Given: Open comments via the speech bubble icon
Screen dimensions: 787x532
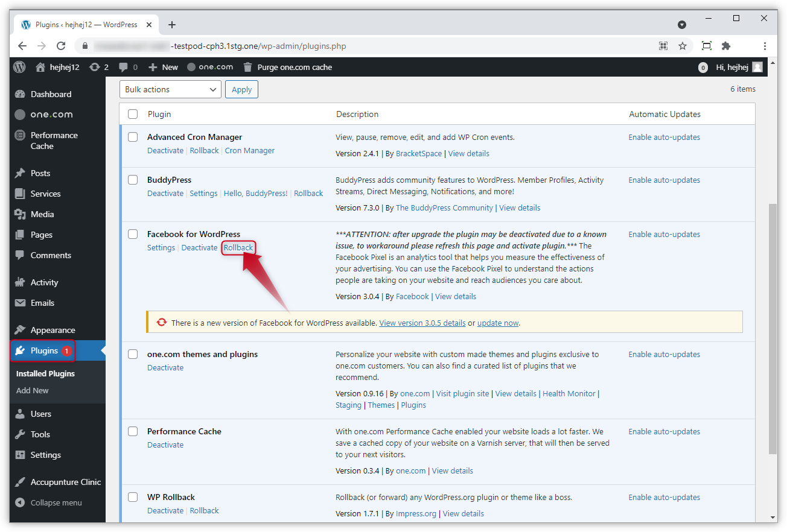Looking at the screenshot, I should coord(124,67).
